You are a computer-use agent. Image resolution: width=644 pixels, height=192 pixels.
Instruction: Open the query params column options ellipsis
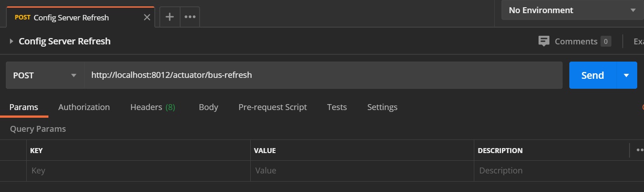(x=639, y=150)
